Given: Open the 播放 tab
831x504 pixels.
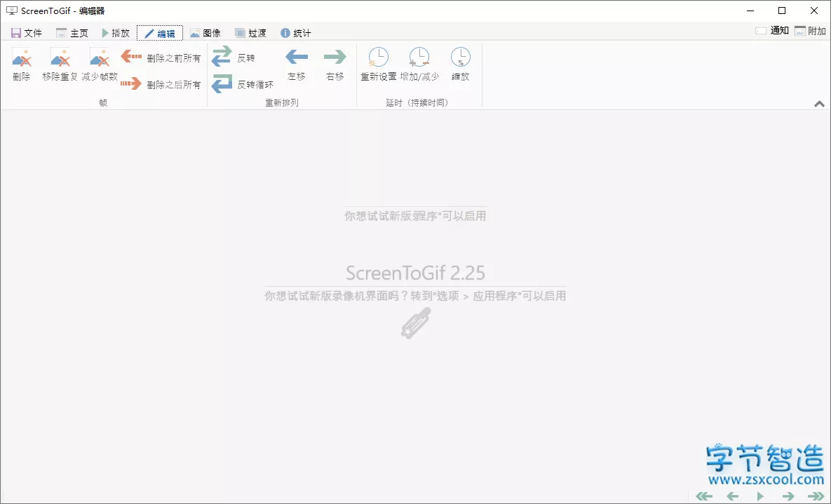Looking at the screenshot, I should (116, 33).
